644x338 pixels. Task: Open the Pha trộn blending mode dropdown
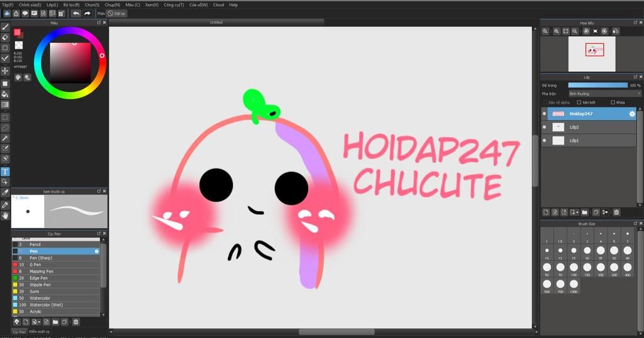click(604, 94)
